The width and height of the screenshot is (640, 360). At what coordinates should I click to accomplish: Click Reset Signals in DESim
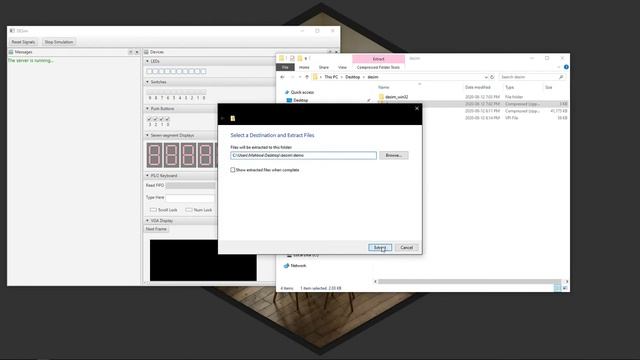(23, 42)
